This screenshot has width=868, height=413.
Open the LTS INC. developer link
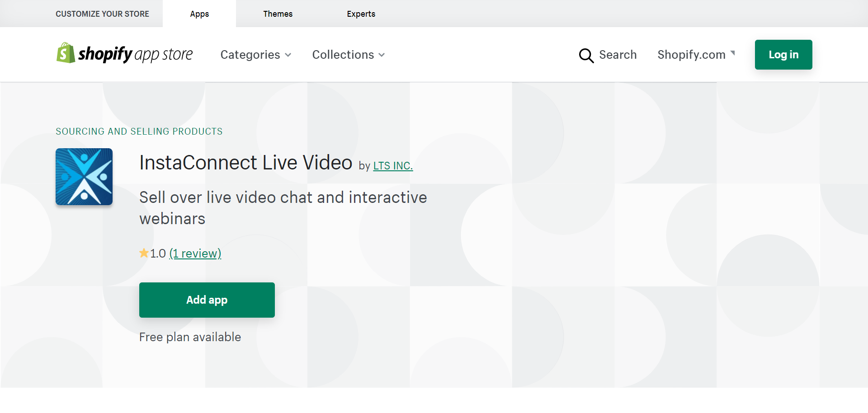pyautogui.click(x=392, y=165)
